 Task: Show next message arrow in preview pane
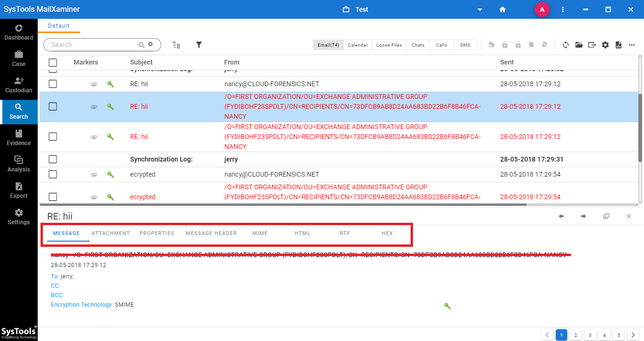(584, 216)
